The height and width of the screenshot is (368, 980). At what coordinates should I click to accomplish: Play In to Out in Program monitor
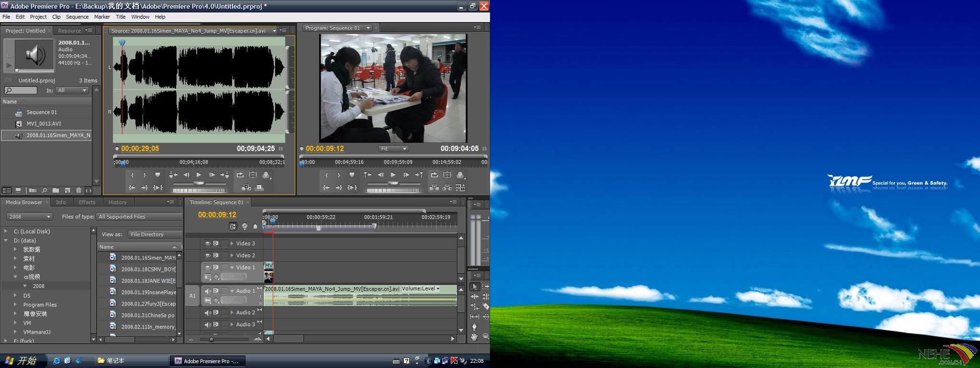click(x=352, y=187)
